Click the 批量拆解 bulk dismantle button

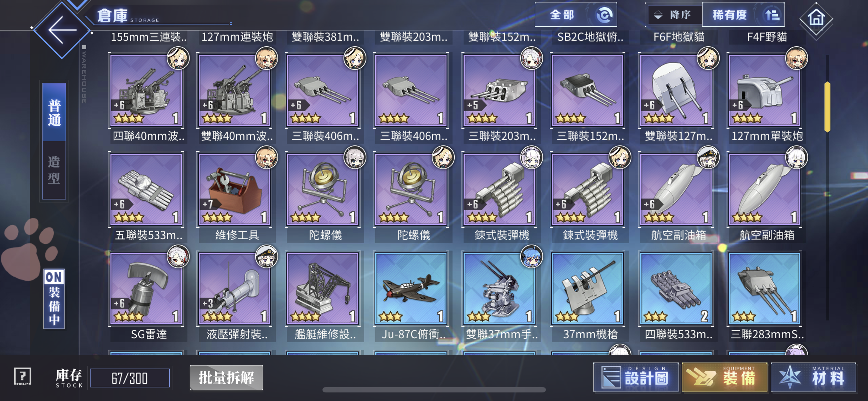point(226,377)
